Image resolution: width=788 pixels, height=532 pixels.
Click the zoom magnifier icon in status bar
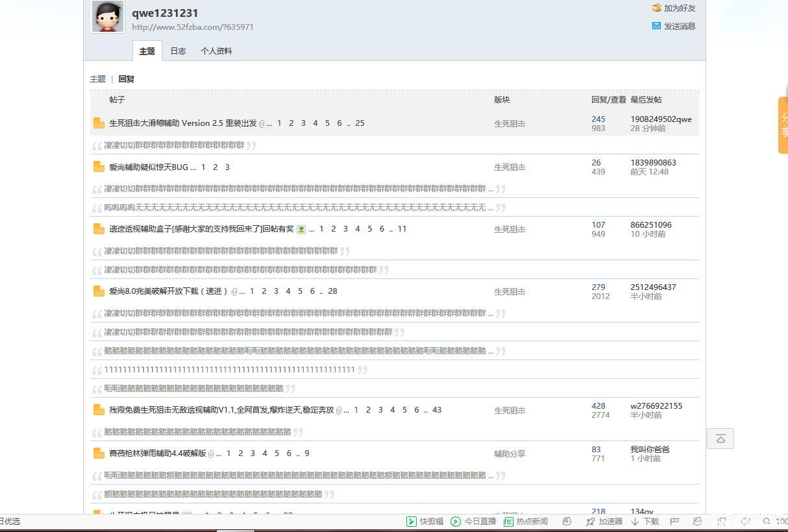(x=767, y=522)
